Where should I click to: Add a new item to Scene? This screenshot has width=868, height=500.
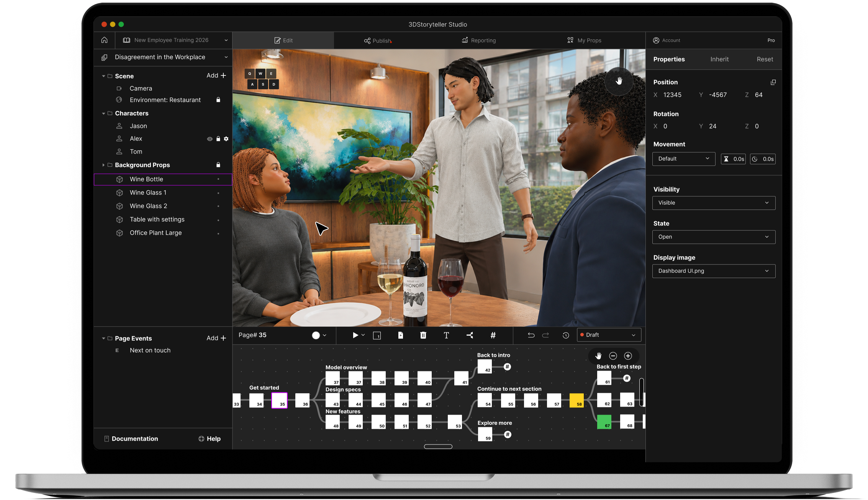(x=216, y=76)
